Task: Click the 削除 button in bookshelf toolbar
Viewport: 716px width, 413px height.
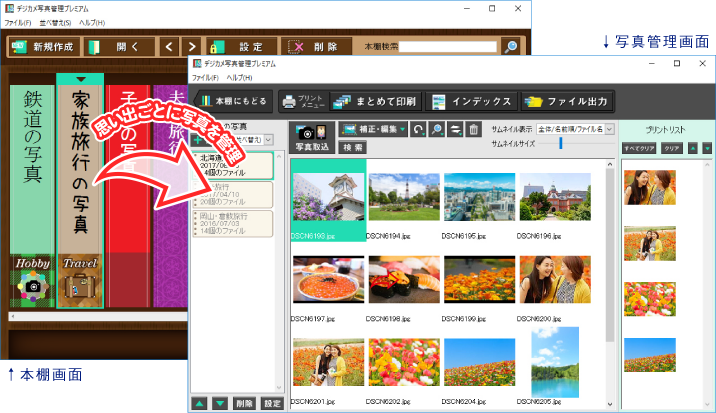Action: pyautogui.click(x=316, y=47)
